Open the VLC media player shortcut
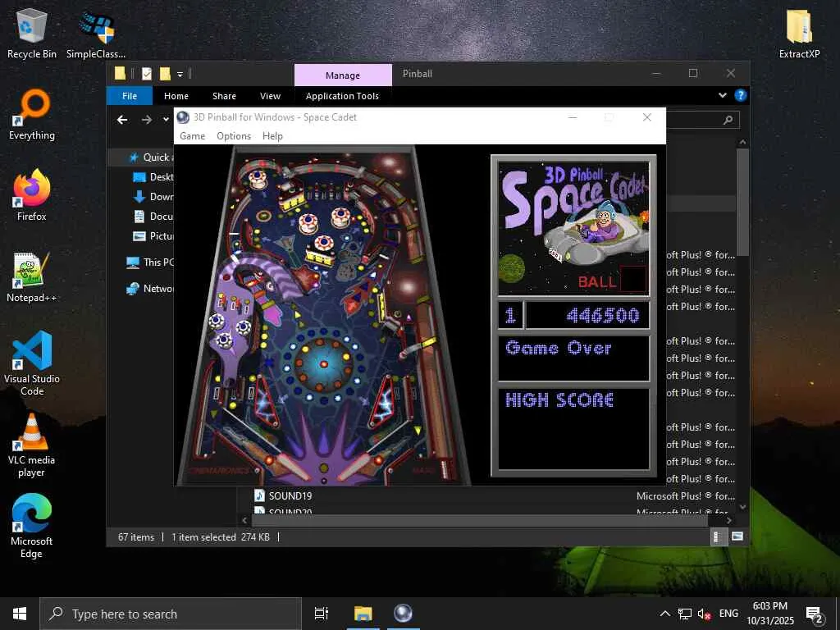 (x=32, y=445)
